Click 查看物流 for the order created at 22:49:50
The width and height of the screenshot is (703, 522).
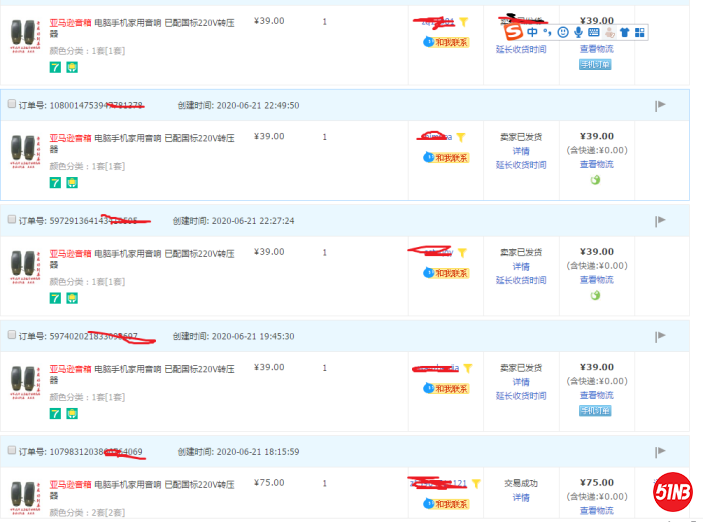pyautogui.click(x=596, y=164)
